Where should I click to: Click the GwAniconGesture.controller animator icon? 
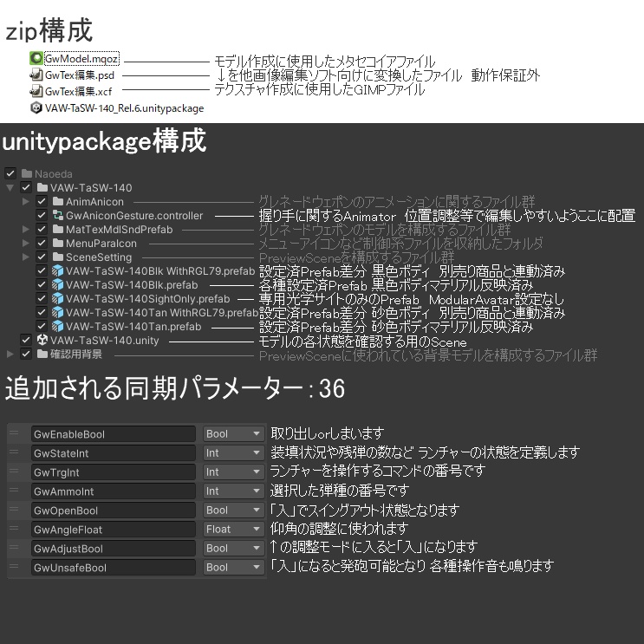(x=58, y=215)
